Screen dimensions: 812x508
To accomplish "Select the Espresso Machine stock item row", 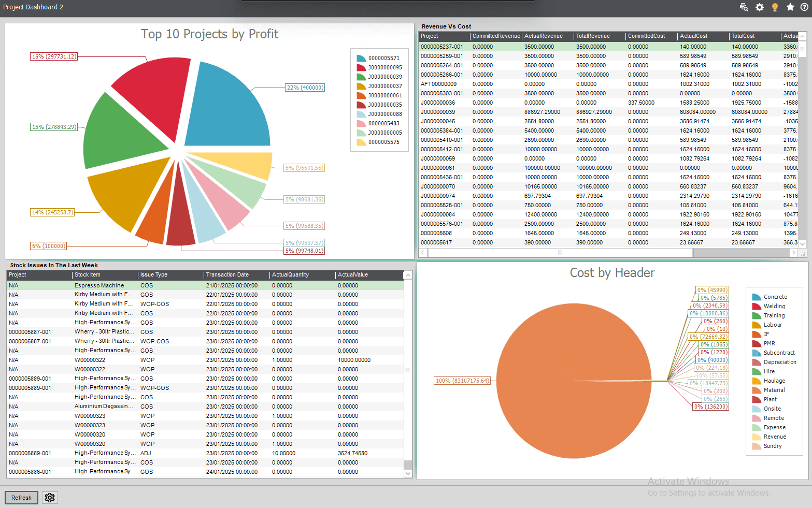I will pos(205,285).
